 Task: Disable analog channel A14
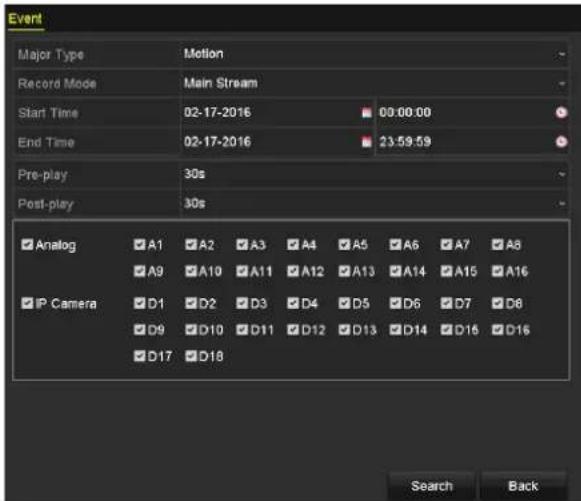coord(395,271)
